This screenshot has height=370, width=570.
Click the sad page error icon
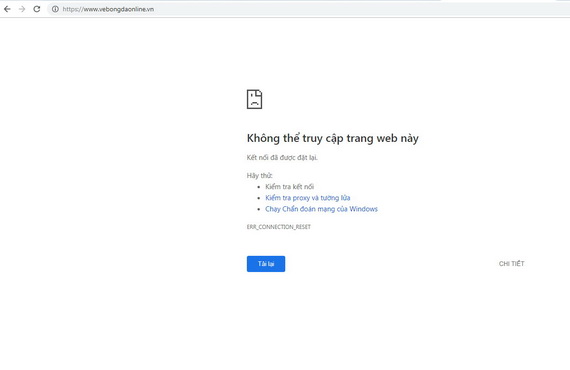click(254, 99)
